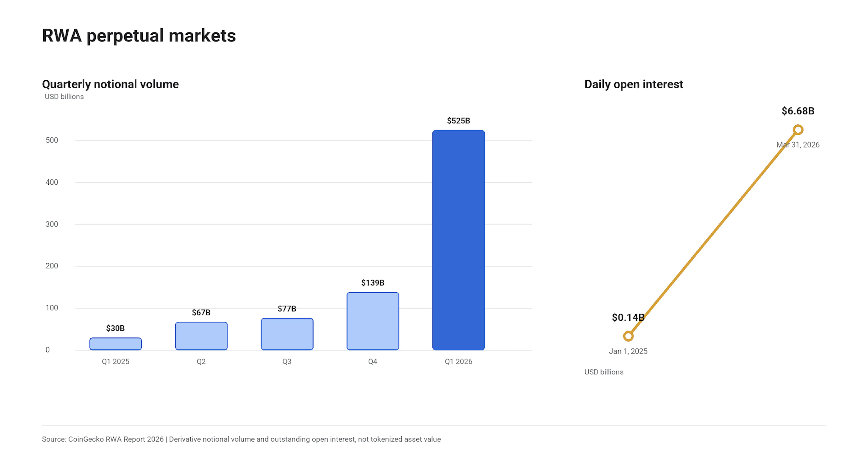
Task: Click the '$525B' bar label
Action: [x=459, y=121]
